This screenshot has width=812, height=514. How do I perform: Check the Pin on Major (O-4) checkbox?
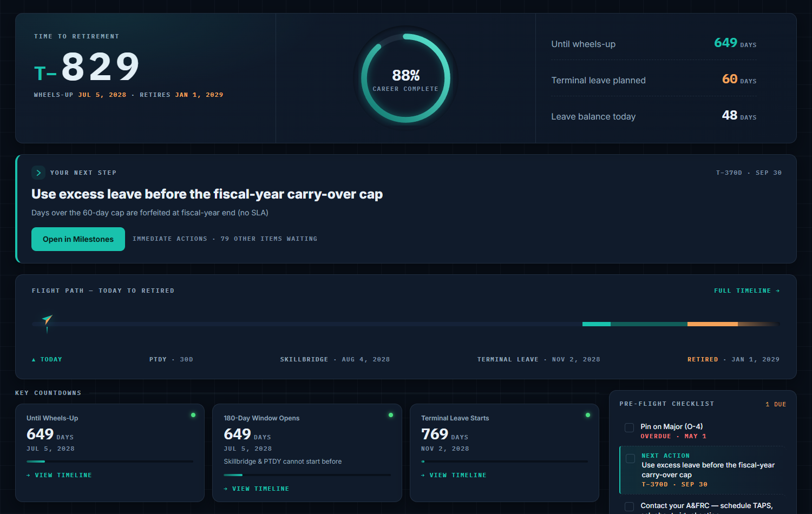[x=629, y=427]
